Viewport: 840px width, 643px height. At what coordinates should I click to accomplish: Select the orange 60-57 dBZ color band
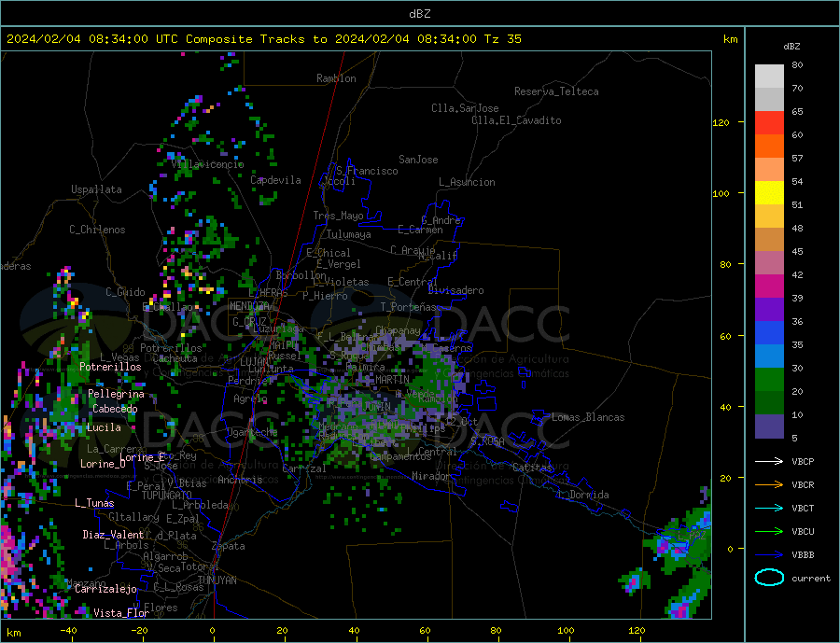pyautogui.click(x=769, y=147)
